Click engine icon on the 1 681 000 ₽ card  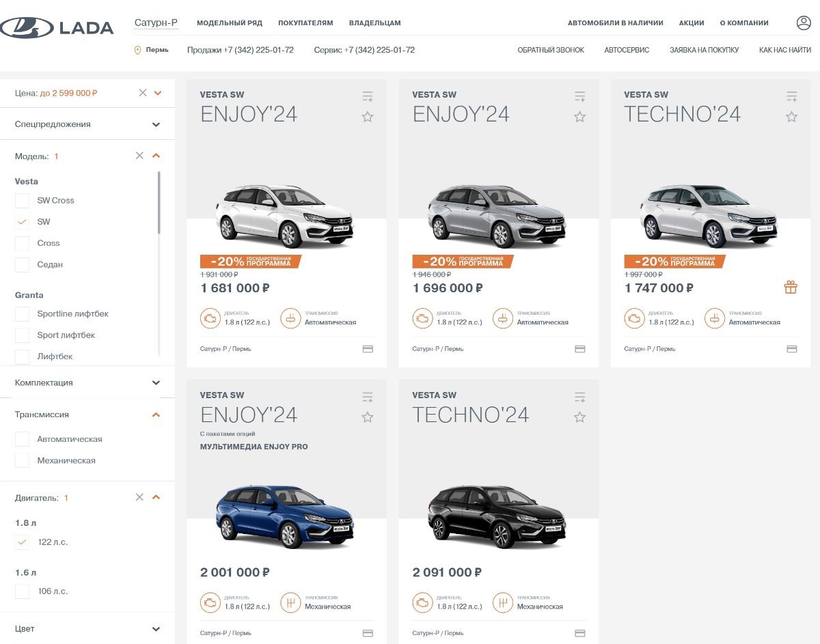tap(210, 318)
